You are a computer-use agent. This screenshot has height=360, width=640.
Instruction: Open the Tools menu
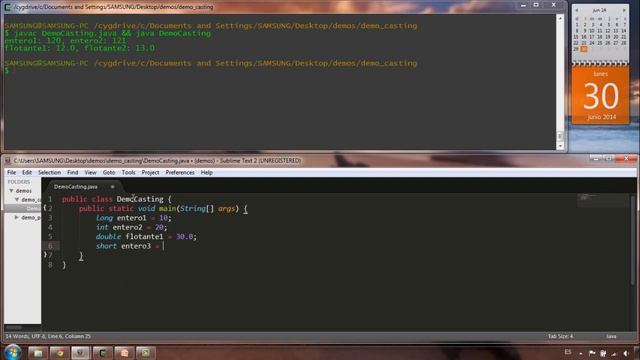[129, 172]
